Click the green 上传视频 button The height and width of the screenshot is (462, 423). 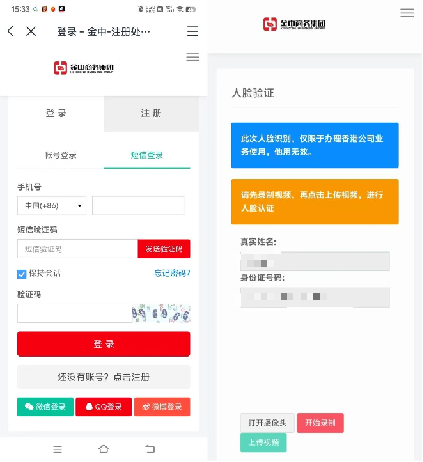[263, 443]
